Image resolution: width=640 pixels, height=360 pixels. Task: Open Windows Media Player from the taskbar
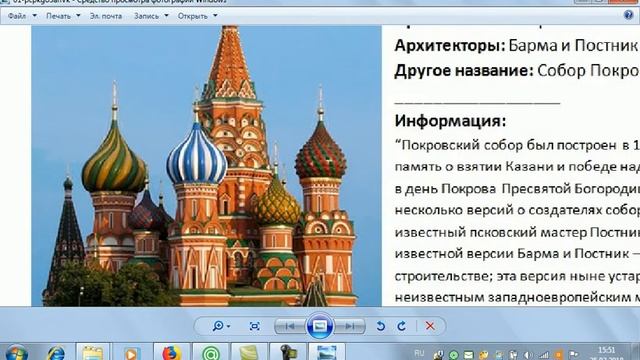click(131, 353)
